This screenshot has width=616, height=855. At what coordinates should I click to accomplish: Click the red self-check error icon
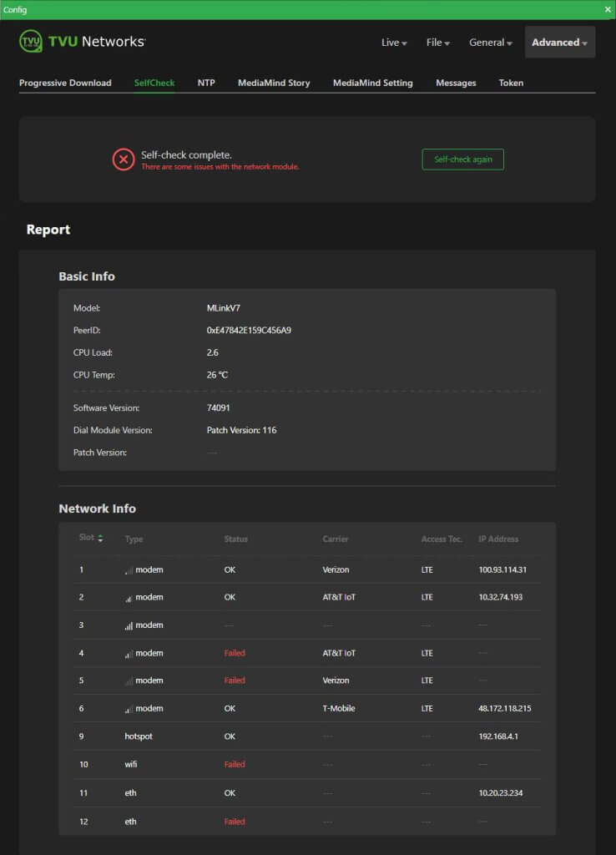[124, 159]
